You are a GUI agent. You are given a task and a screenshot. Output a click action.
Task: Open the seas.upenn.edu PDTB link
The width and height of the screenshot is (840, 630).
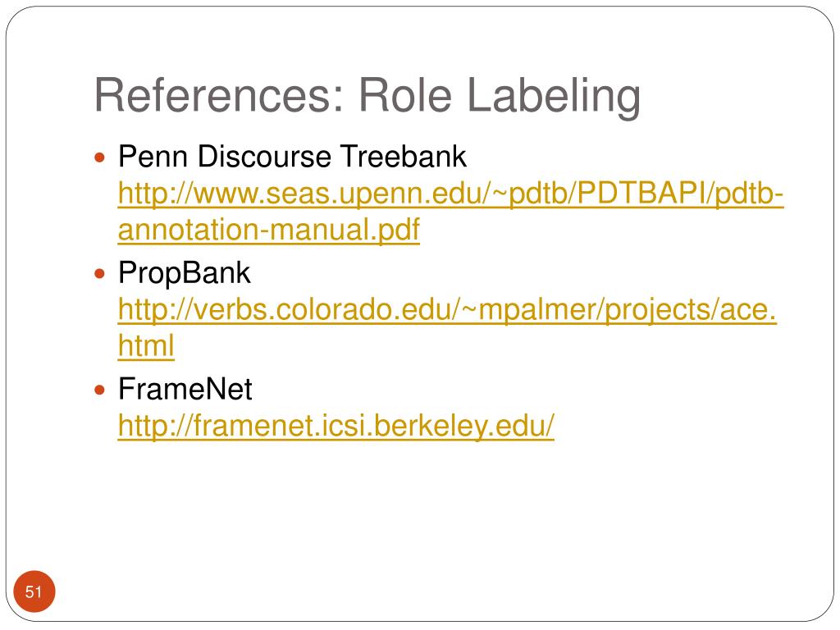click(450, 194)
